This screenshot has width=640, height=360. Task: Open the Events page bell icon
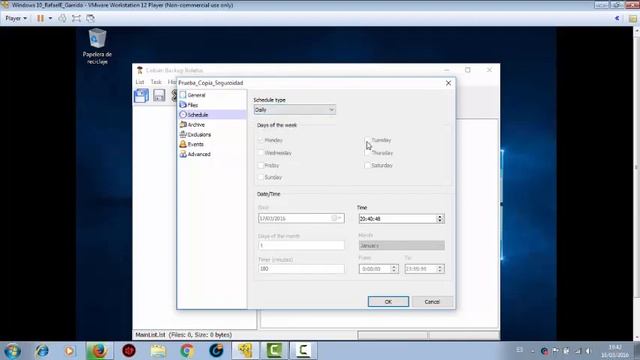183,144
